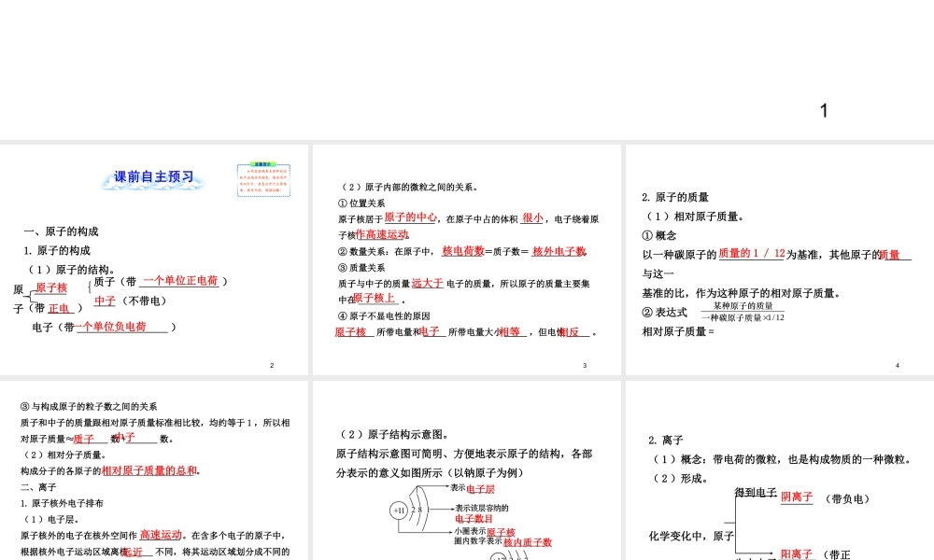Screen dimensions: 934x560
Task: Click the red answer 原子核上
Action: tap(375, 298)
